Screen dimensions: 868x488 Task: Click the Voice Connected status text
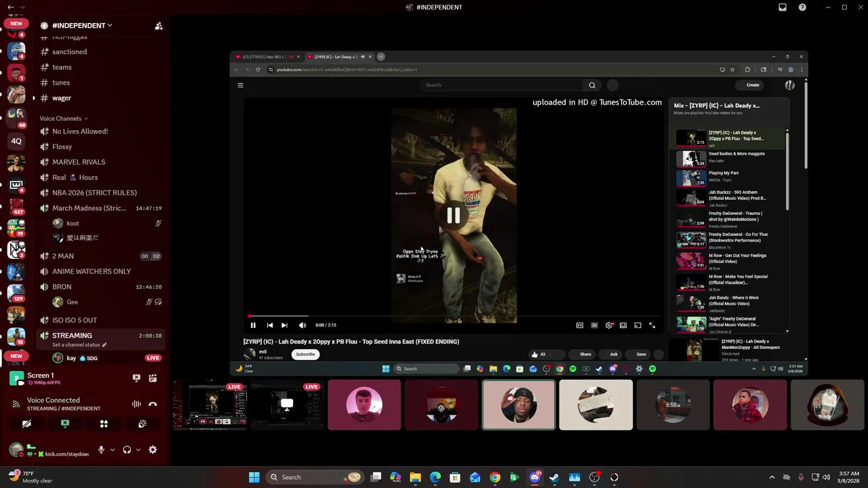click(54, 401)
